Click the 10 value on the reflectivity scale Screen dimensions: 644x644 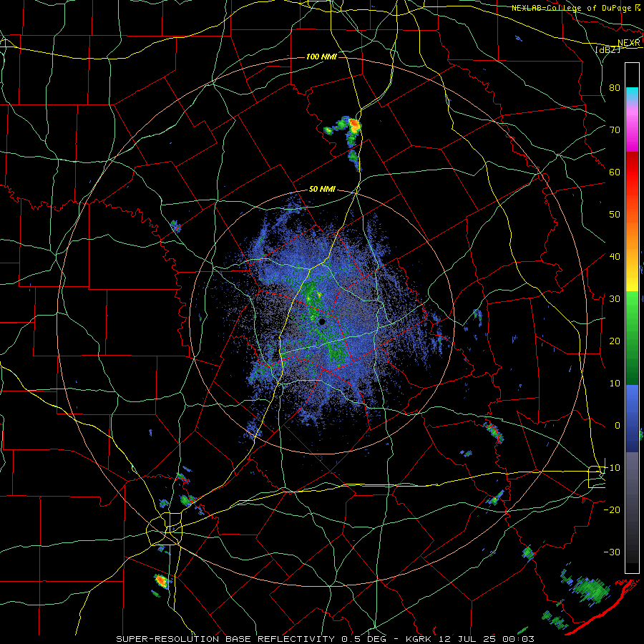pos(615,384)
